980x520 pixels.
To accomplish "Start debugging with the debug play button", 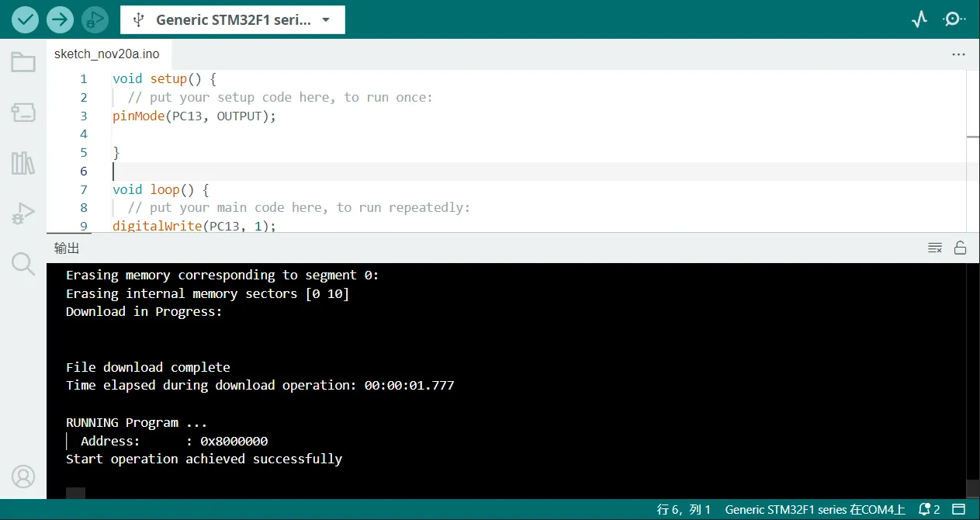I will pos(95,19).
